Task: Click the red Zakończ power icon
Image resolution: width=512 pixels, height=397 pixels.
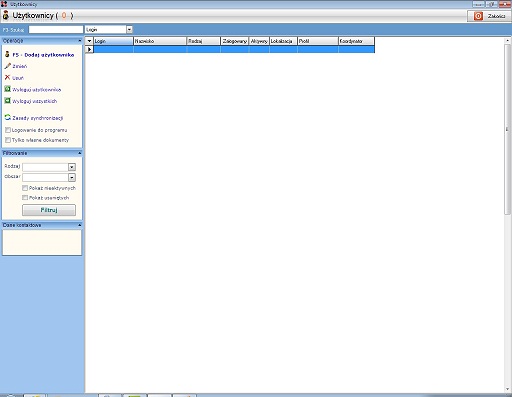Action: click(478, 16)
